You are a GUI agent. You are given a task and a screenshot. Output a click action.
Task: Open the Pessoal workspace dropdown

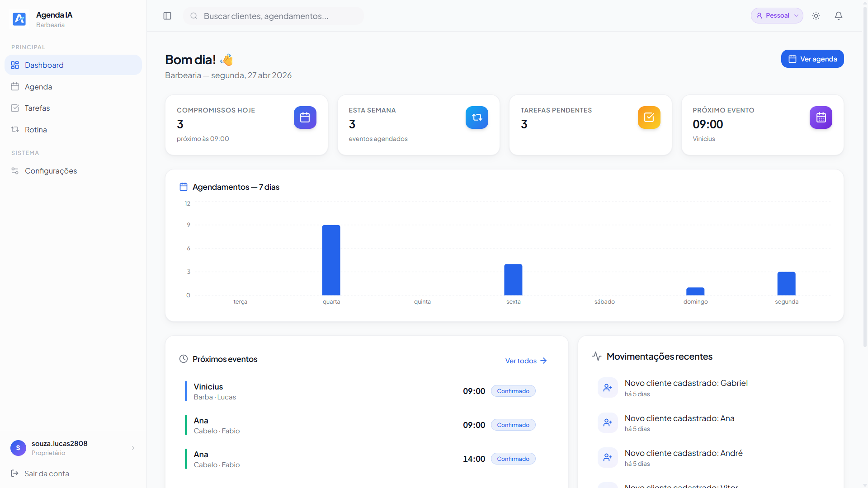click(x=777, y=15)
